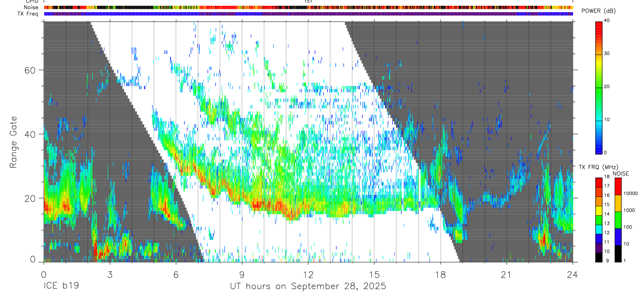The image size is (644, 297).
Task: Click the 30 value on the POWER scale
Action: [x=607, y=53]
